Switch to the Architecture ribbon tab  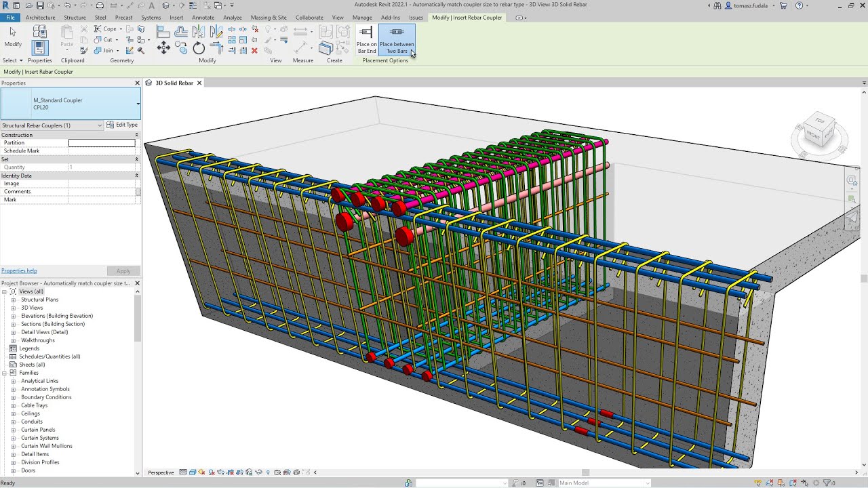pyautogui.click(x=41, y=18)
